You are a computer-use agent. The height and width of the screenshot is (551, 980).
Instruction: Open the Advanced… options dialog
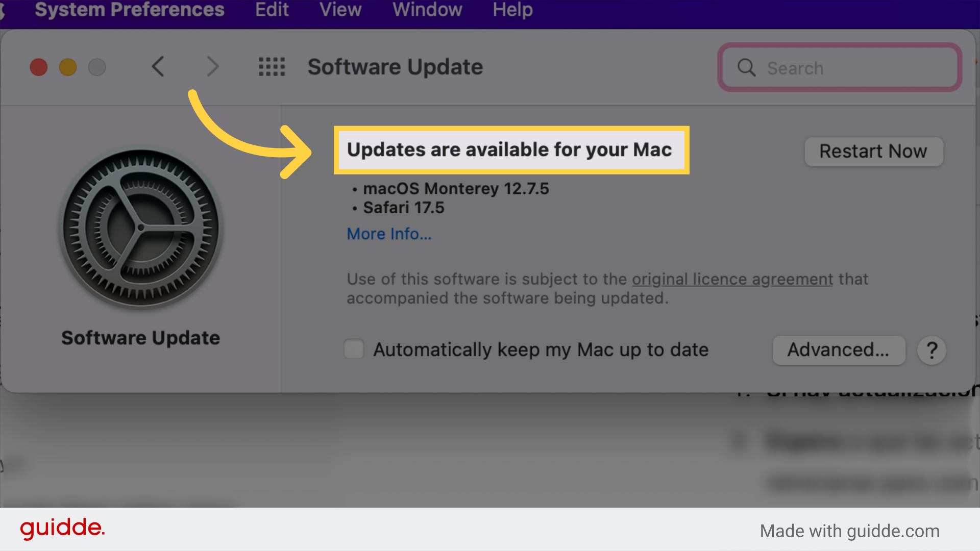[839, 350]
